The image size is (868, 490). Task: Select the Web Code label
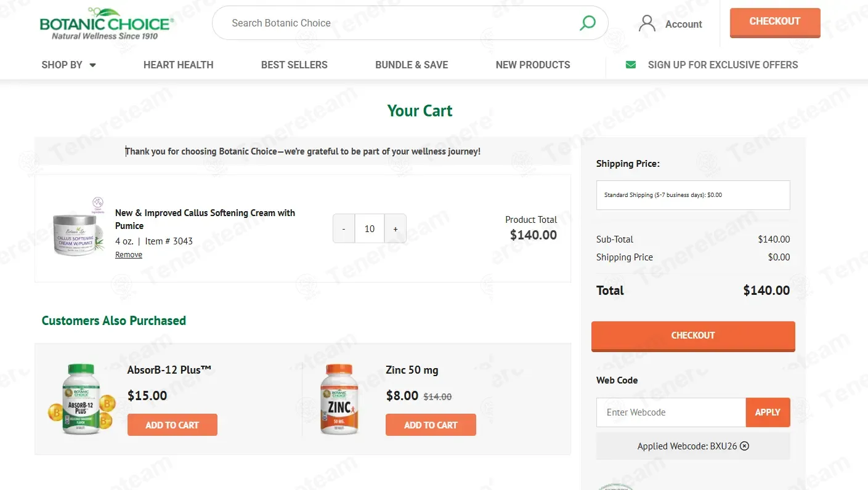click(617, 380)
